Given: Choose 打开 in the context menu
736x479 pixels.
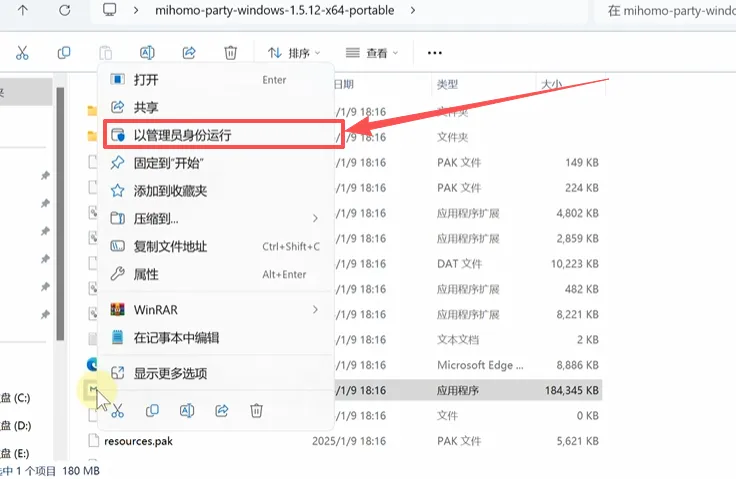Looking at the screenshot, I should coord(216,80).
